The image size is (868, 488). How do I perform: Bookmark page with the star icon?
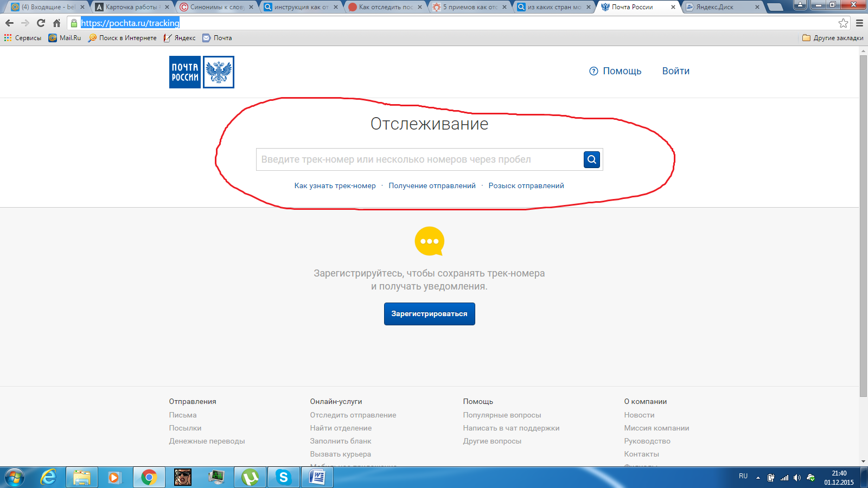[843, 23]
